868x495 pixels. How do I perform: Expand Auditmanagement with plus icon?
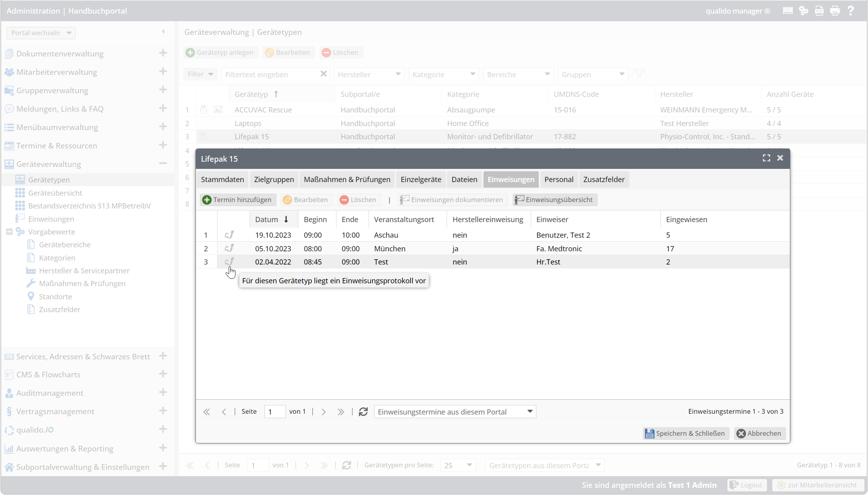click(163, 392)
